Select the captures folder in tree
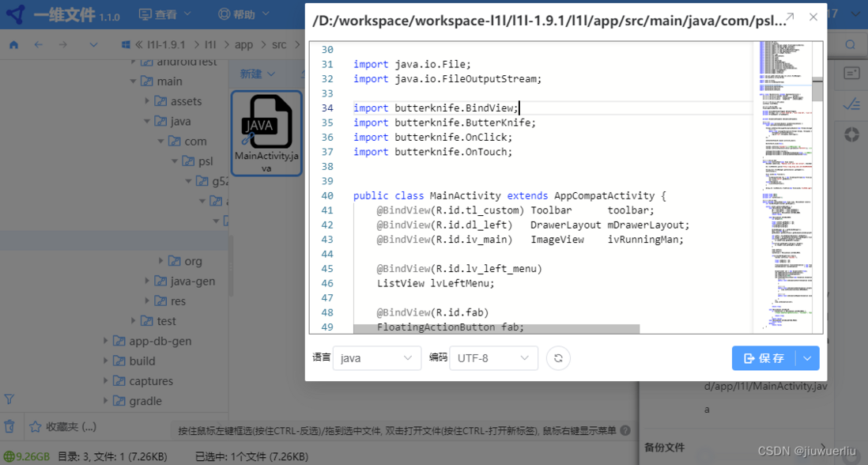The height and width of the screenshot is (465, 868). pyautogui.click(x=143, y=381)
